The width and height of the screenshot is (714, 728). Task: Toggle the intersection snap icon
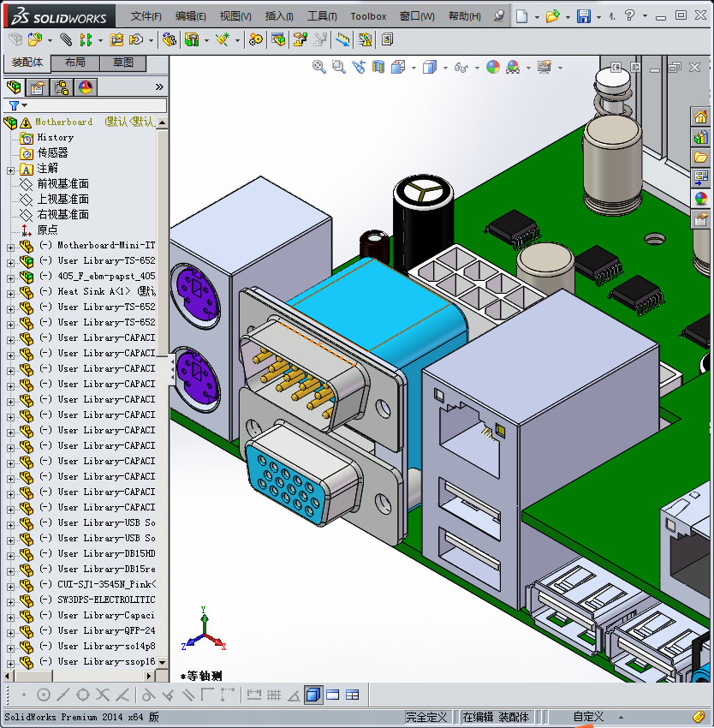103,695
